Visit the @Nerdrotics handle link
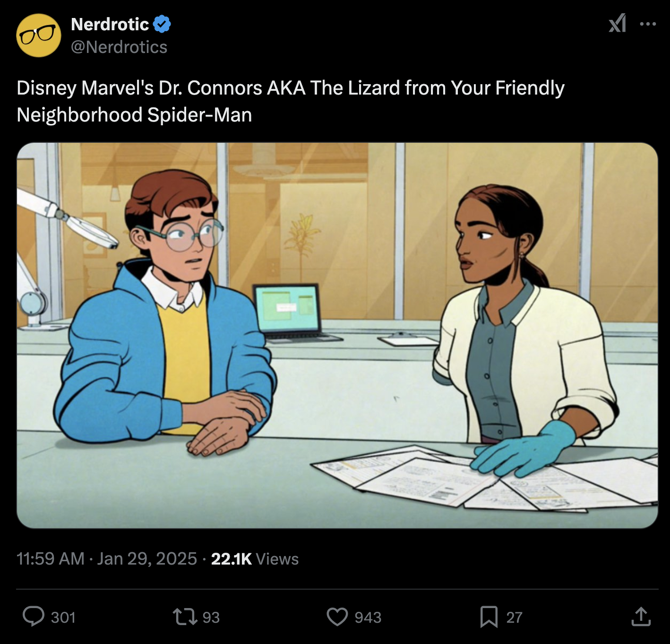This screenshot has height=644, width=670. [x=119, y=47]
